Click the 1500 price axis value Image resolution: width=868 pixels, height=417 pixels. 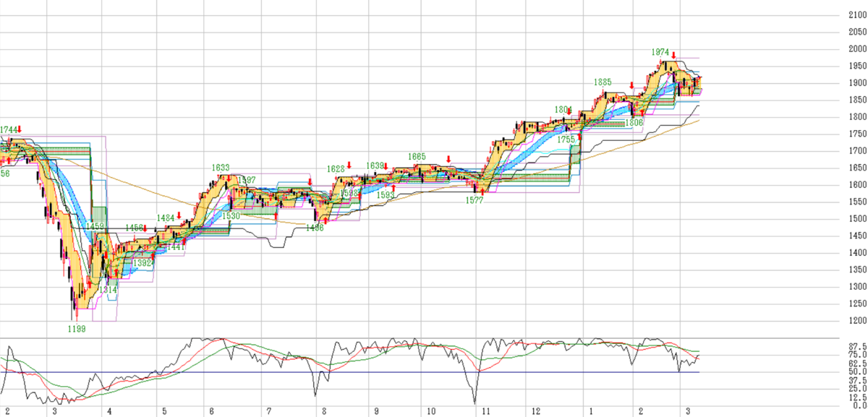(x=858, y=219)
